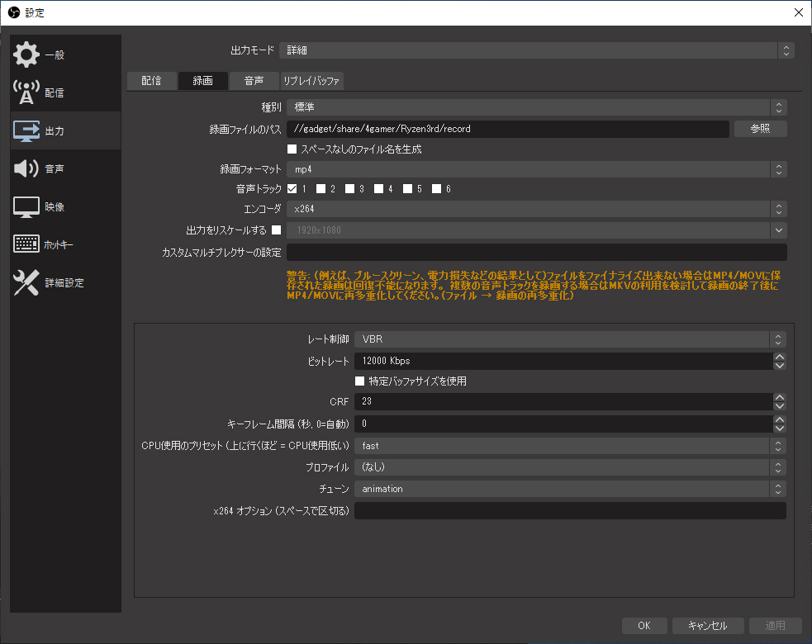Click the 参照 browse button

760,128
